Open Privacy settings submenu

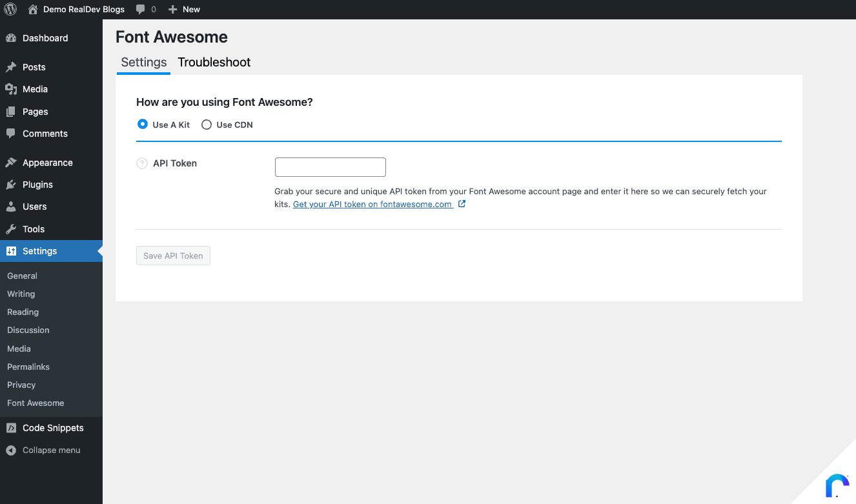21,385
